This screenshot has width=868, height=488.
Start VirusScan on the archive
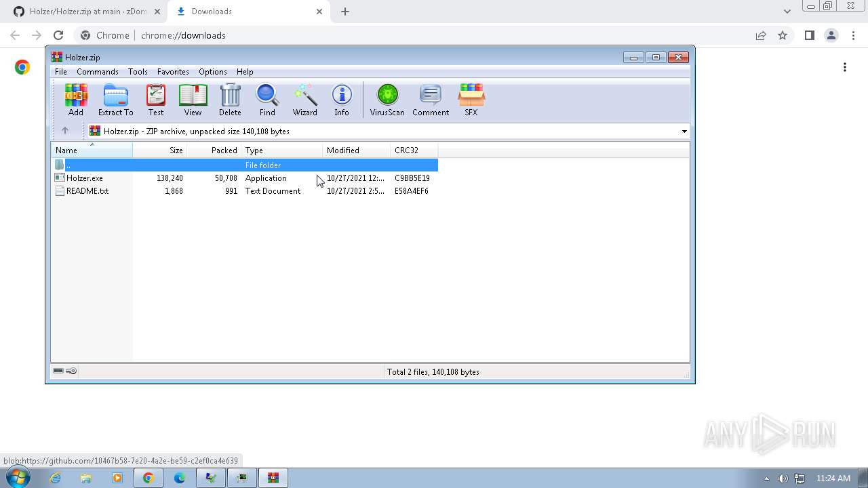click(x=387, y=100)
